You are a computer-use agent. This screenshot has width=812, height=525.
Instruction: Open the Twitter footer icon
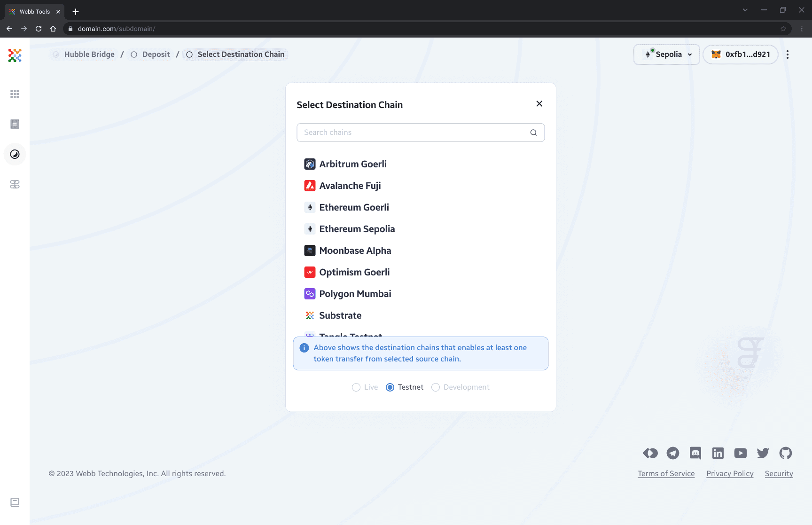pyautogui.click(x=763, y=453)
